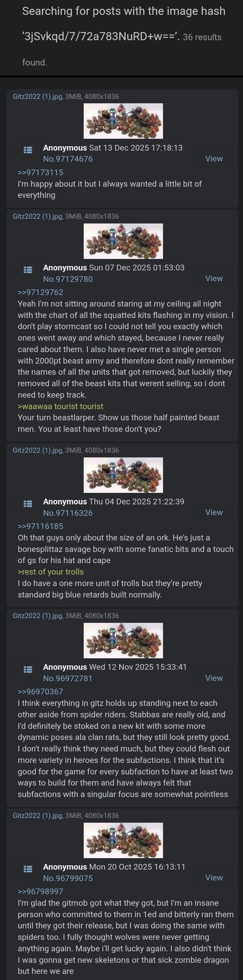243x980 pixels.
Task: Open thumbnail image in post No.97116326
Action: pyautogui.click(x=123, y=475)
